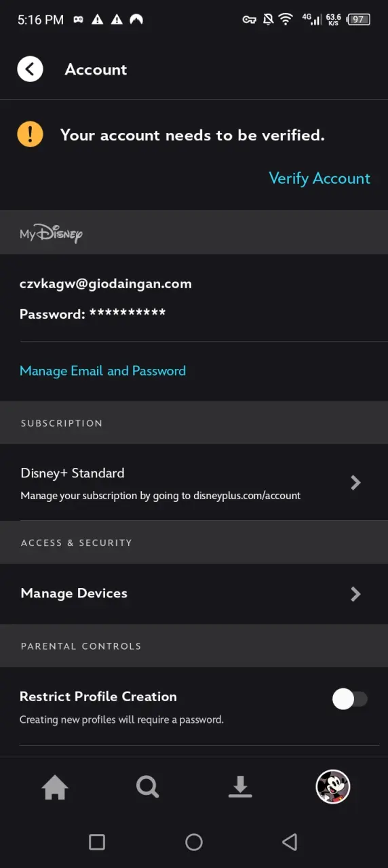Viewport: 388px width, 868px height.
Task: Tap the yellow exclamation warning icon
Action: (x=30, y=134)
